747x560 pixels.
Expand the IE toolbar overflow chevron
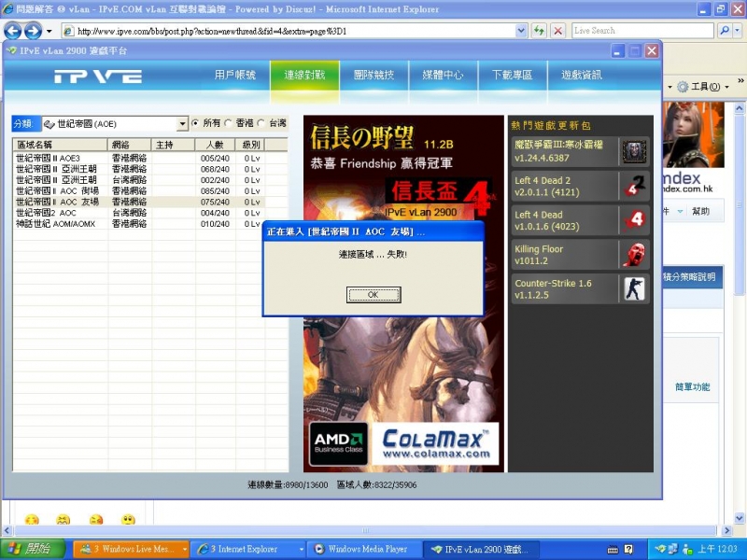(x=740, y=81)
